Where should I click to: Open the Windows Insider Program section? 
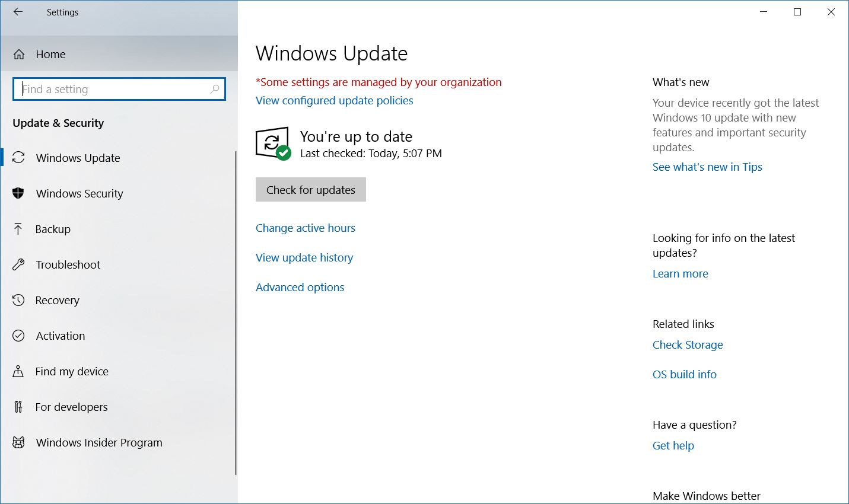[x=98, y=443]
